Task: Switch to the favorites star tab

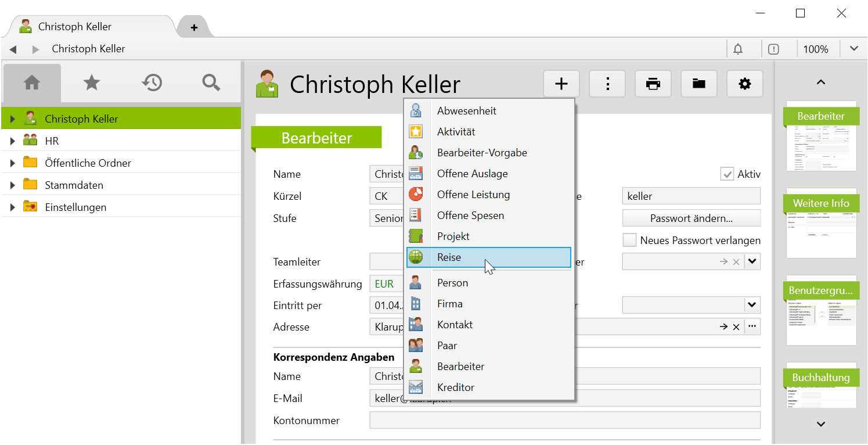Action: click(x=92, y=83)
